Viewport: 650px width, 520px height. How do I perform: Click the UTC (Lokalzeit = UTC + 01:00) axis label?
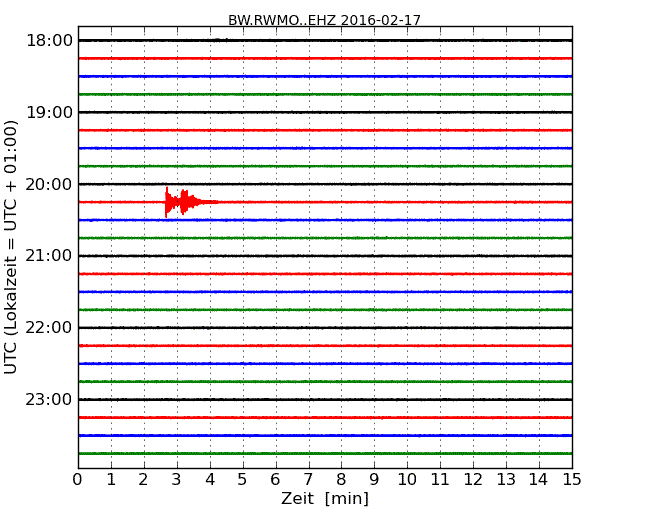[11, 247]
